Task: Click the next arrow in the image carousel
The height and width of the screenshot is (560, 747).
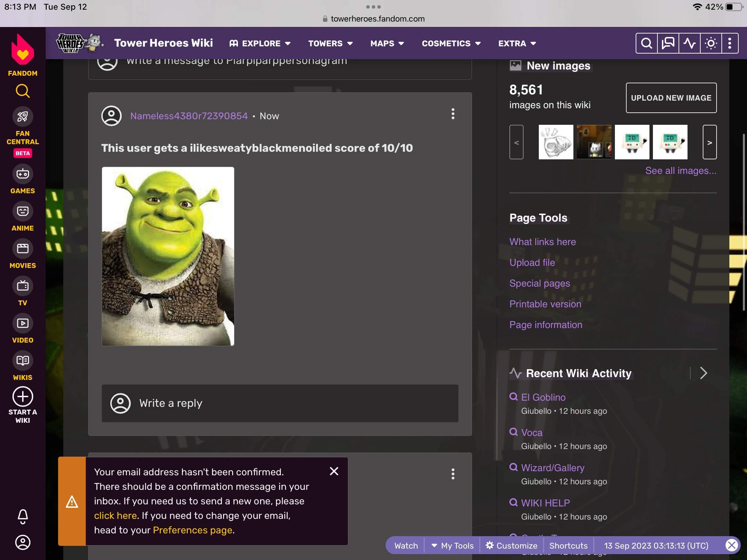Action: coord(709,142)
